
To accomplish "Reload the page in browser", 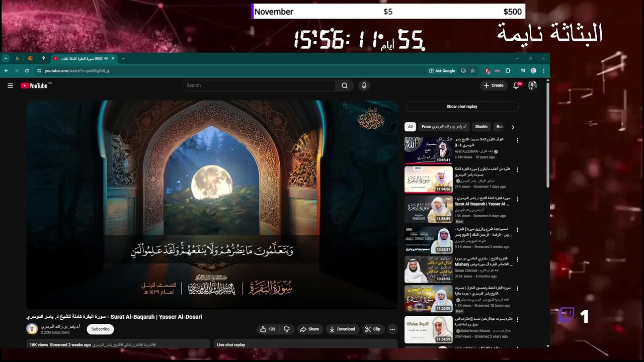I will (x=27, y=71).
